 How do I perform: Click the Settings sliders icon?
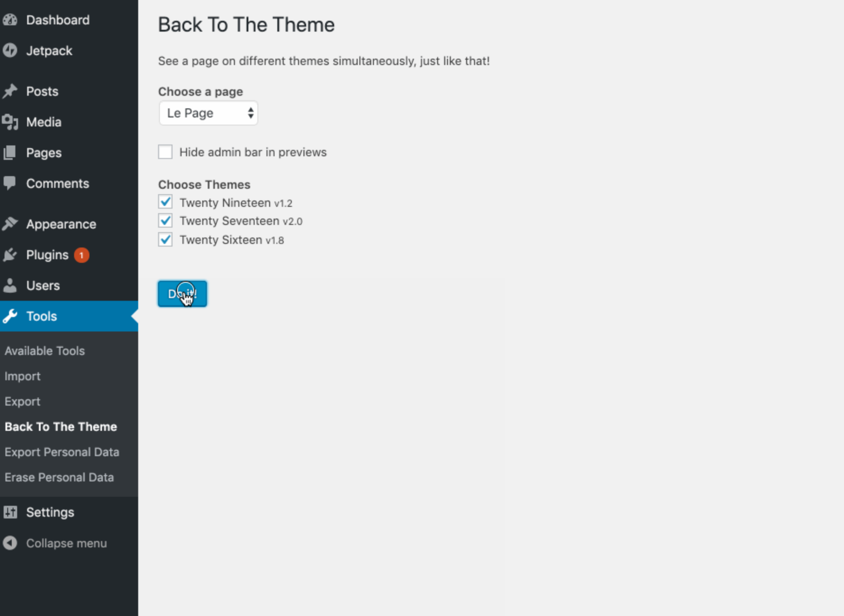[10, 512]
